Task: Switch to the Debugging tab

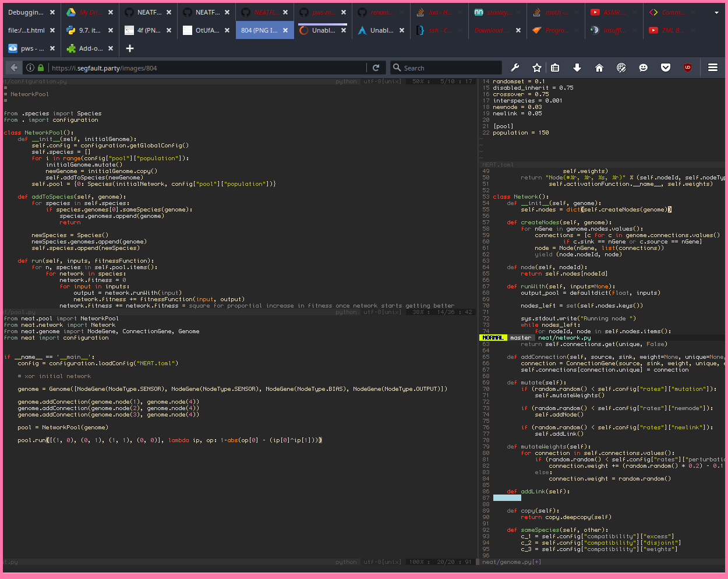Action: pyautogui.click(x=26, y=12)
